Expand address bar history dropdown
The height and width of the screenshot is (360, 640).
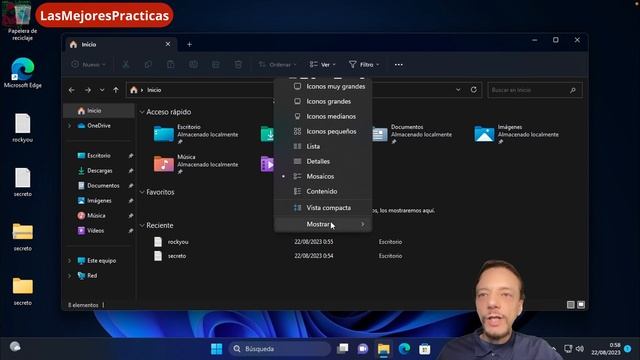click(x=458, y=90)
